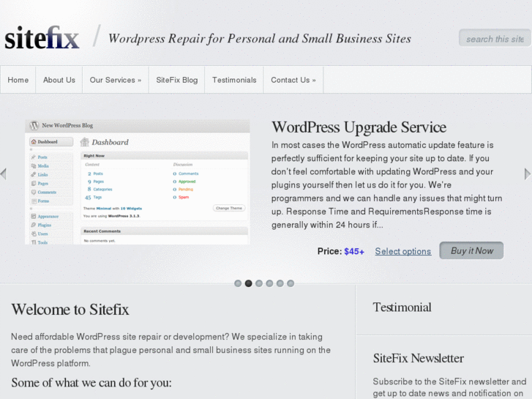Select the second slider dot

tap(248, 283)
